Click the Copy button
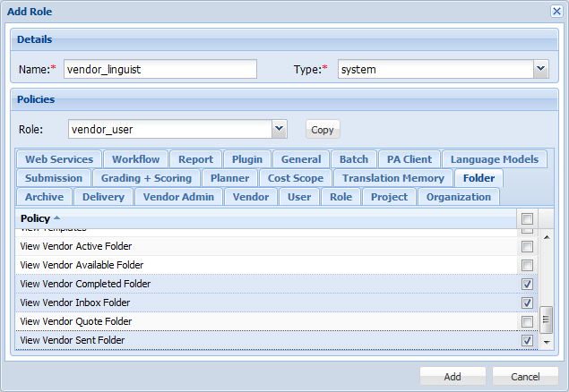 pos(323,130)
